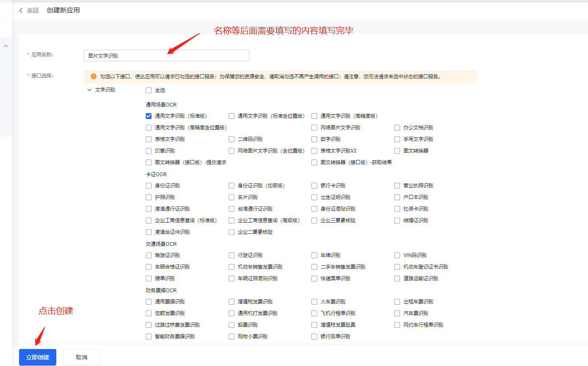Click the orange warning info icon
This screenshot has height=366, width=588.
tap(94, 76)
